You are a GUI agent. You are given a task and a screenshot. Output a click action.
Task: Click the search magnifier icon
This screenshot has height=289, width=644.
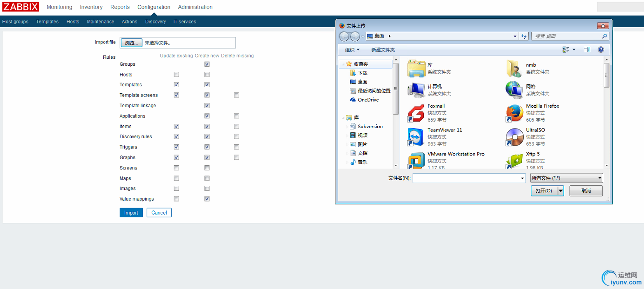tap(604, 36)
